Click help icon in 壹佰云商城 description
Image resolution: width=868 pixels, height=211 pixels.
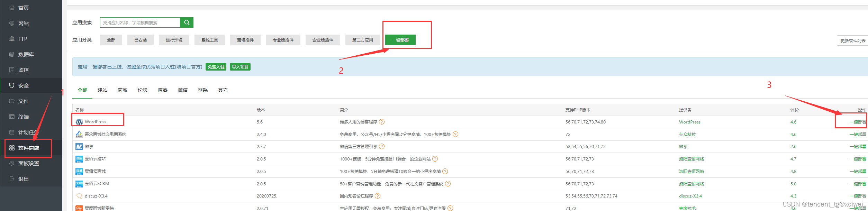[x=445, y=171]
